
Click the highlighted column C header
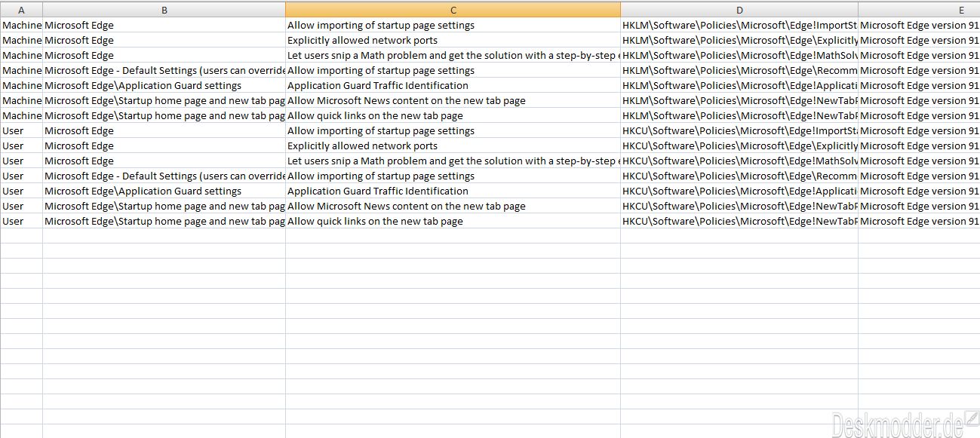pyautogui.click(x=453, y=10)
